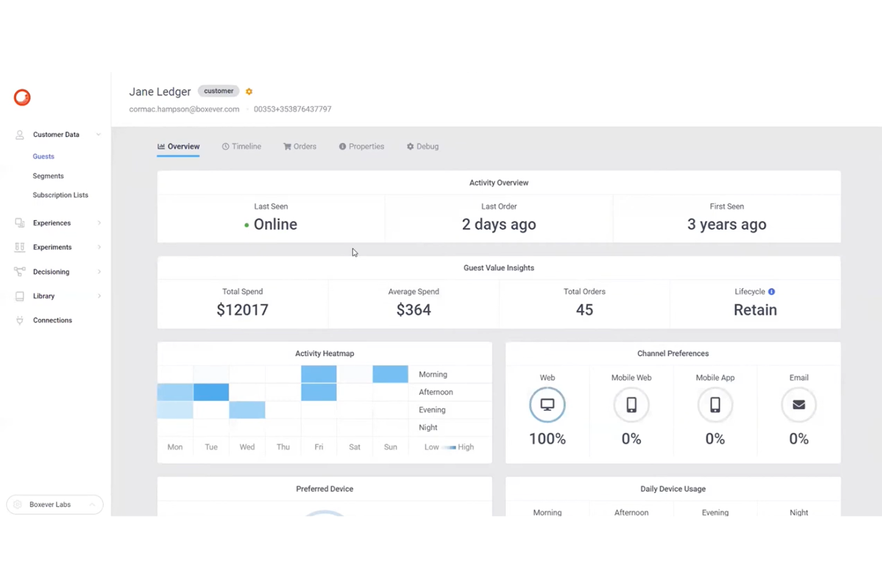Select the Mobile App phone icon
This screenshot has height=588, width=882.
tap(715, 405)
